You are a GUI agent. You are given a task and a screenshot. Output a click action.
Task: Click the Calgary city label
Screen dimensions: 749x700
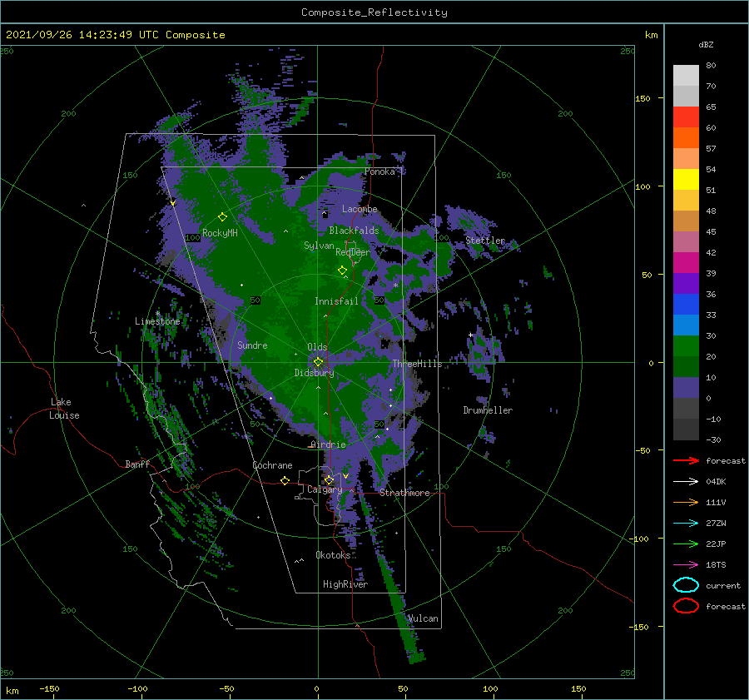pyautogui.click(x=325, y=489)
